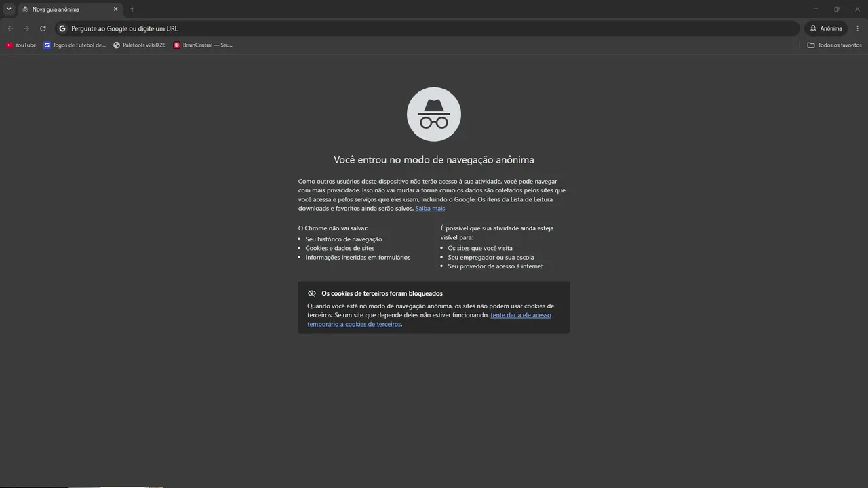Click text Seu histórico de navegação
The height and width of the screenshot is (488, 868).
pos(344,239)
